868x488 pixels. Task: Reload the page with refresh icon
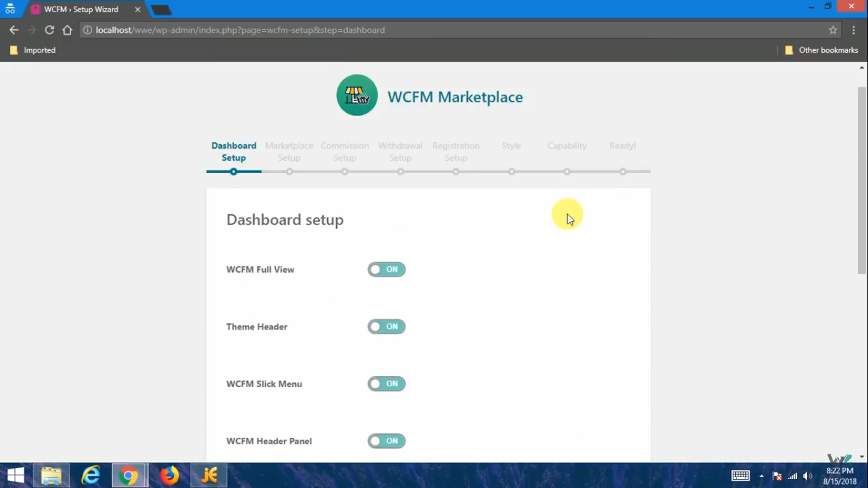49,30
